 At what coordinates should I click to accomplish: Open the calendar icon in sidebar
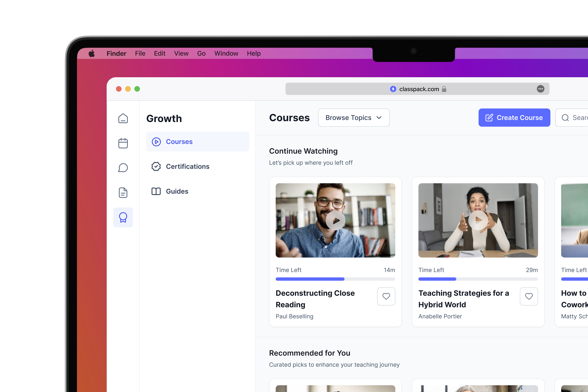click(123, 143)
